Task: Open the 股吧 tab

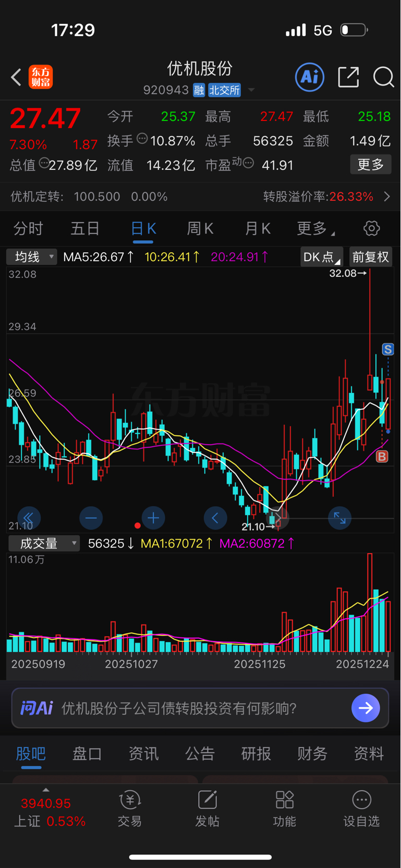Action: [x=31, y=753]
